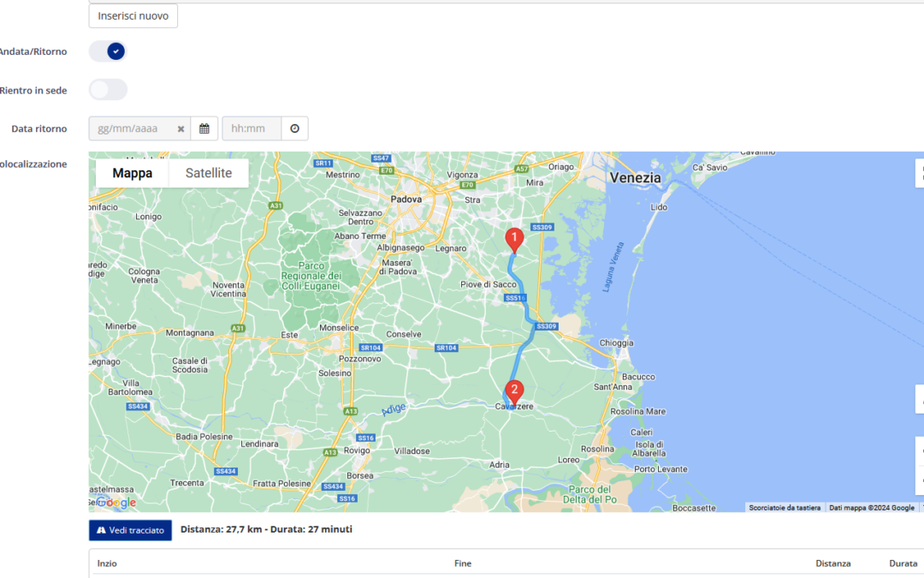924x578 pixels.
Task: Focus the Data ritorno date field
Action: coord(133,128)
